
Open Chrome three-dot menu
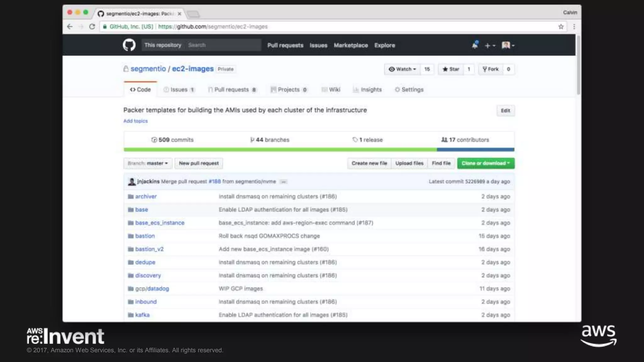574,27
